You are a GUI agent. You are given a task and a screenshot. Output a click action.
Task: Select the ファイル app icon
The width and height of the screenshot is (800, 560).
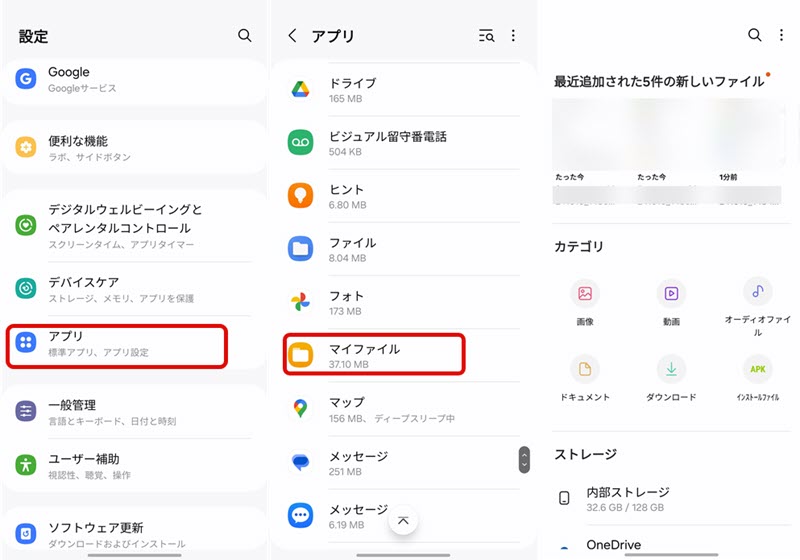(301, 249)
